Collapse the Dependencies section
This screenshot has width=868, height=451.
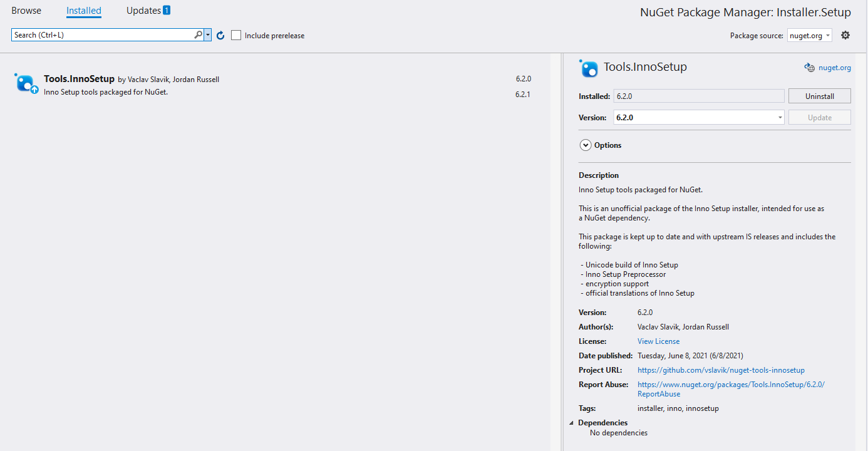tap(572, 422)
